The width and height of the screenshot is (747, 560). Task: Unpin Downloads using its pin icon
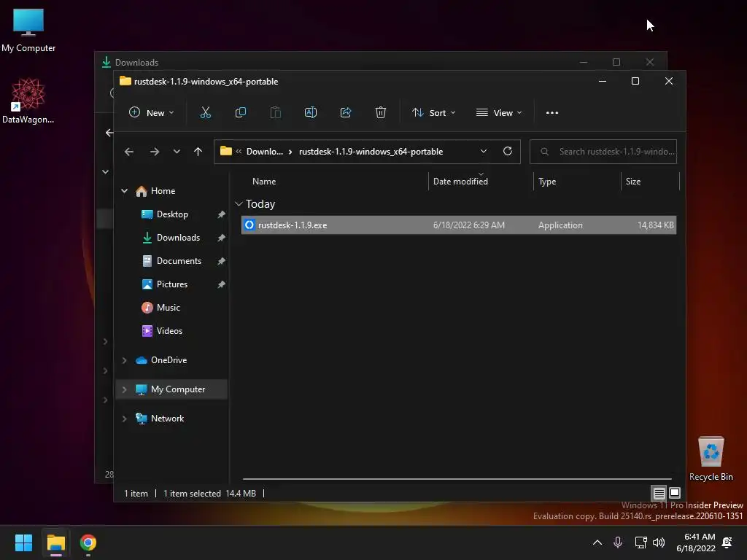pos(221,237)
